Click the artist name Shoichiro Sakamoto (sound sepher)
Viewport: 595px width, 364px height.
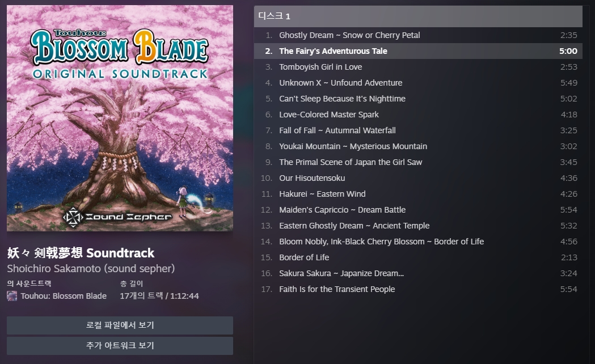pyautogui.click(x=91, y=268)
